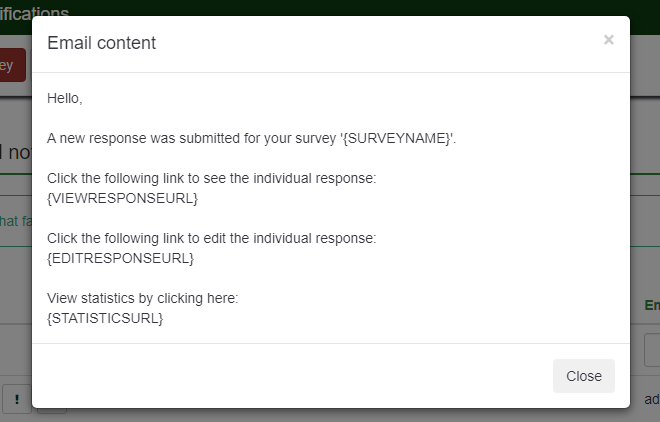Click the 'see the individual response' line
The image size is (660, 422).
211,178
